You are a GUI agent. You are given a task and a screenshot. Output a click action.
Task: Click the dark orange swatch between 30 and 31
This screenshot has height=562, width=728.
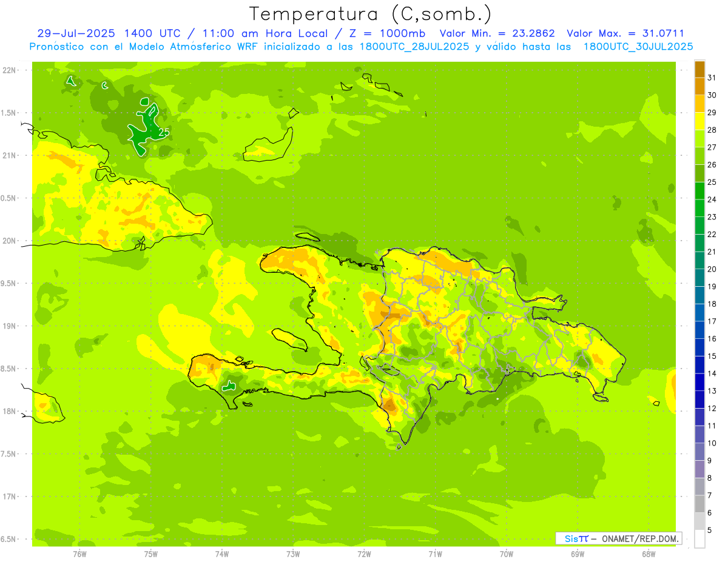[x=699, y=87]
